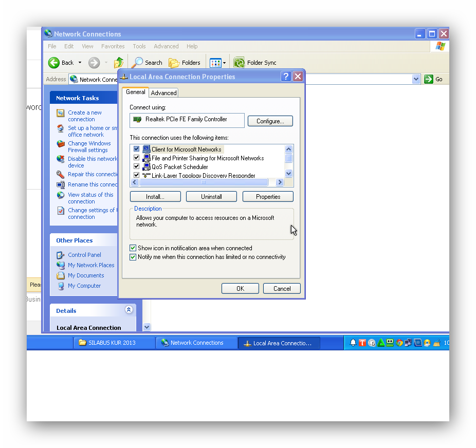
Task: Go up one folder level icon
Action: pos(119,63)
